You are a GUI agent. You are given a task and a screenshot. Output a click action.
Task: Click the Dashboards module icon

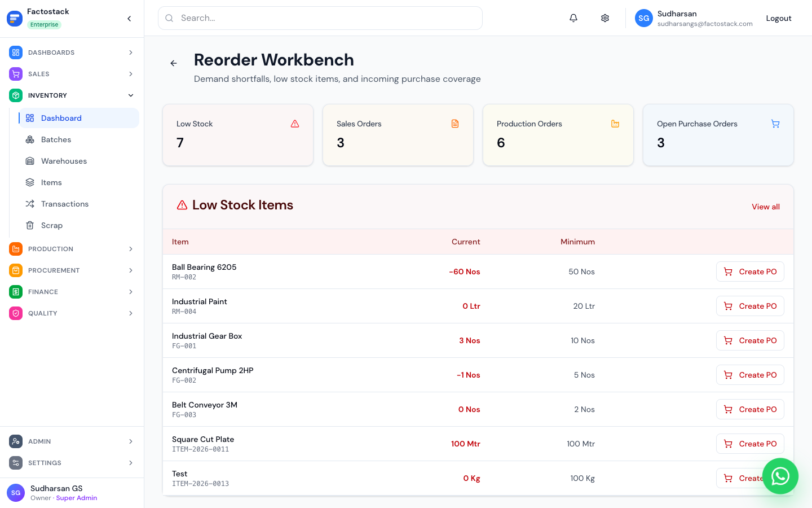click(16, 52)
